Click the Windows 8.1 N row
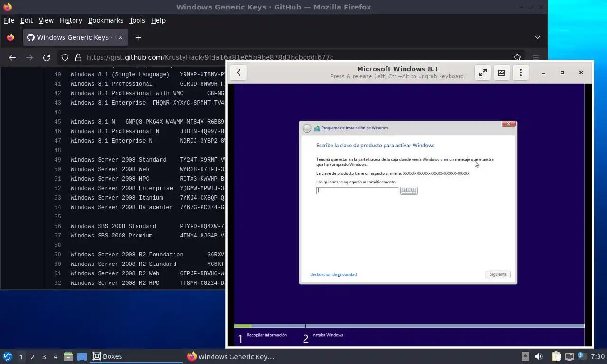The height and width of the screenshot is (364, 607). coord(147,122)
